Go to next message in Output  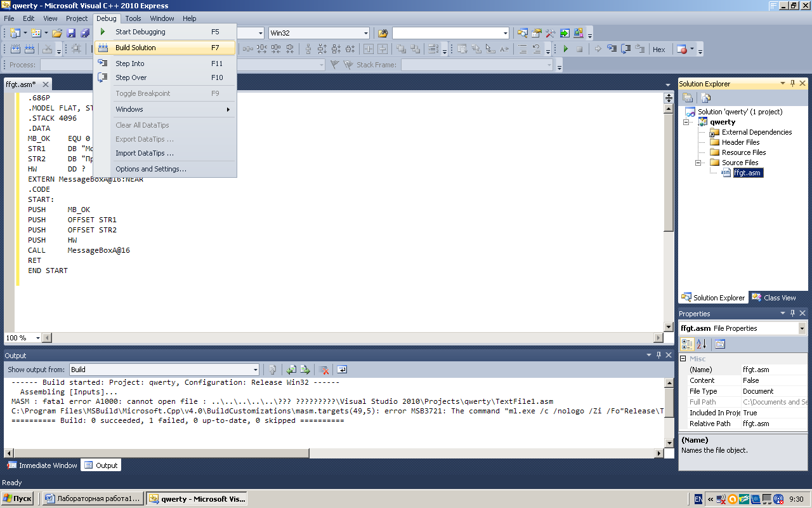click(305, 370)
